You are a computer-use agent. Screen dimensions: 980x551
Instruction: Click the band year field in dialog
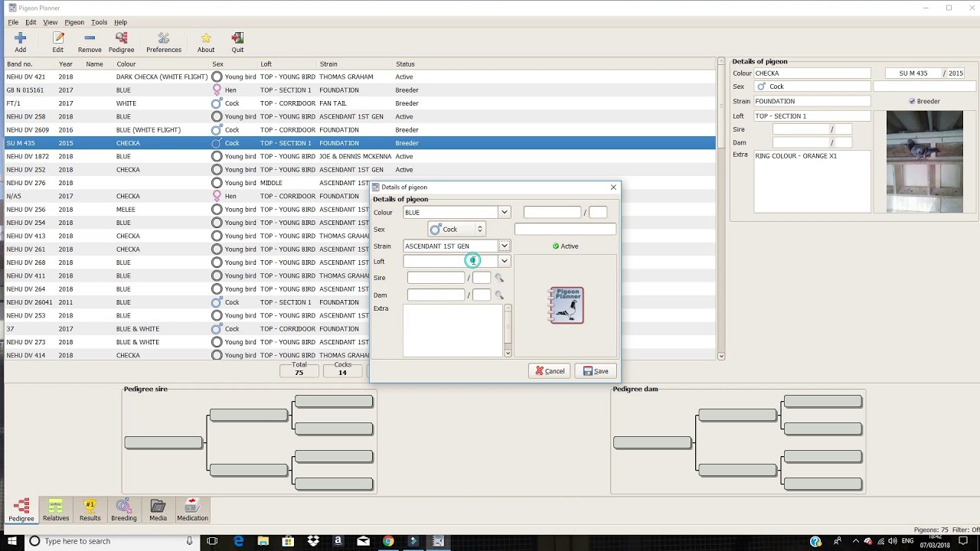598,213
